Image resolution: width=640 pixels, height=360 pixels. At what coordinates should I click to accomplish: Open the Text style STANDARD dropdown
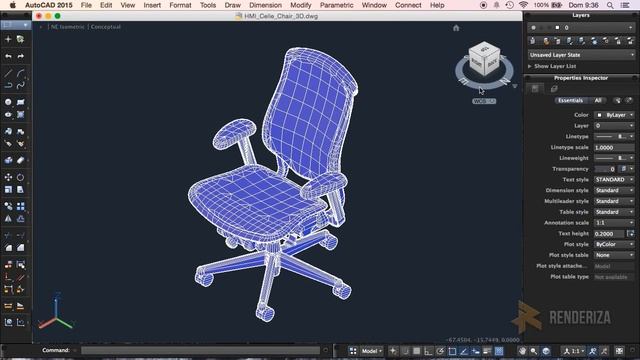pyautogui.click(x=614, y=180)
